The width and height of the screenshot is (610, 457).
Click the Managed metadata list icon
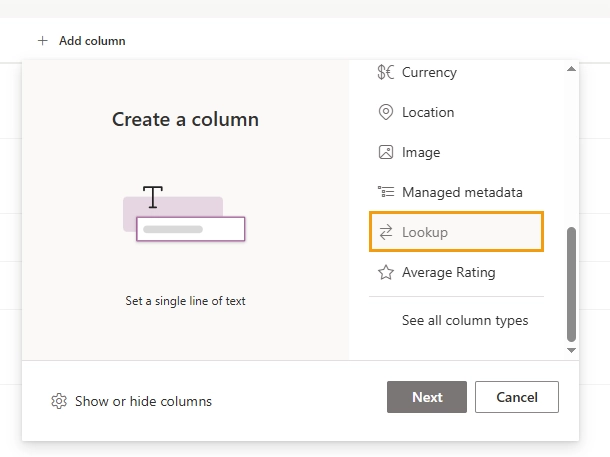coord(386,192)
